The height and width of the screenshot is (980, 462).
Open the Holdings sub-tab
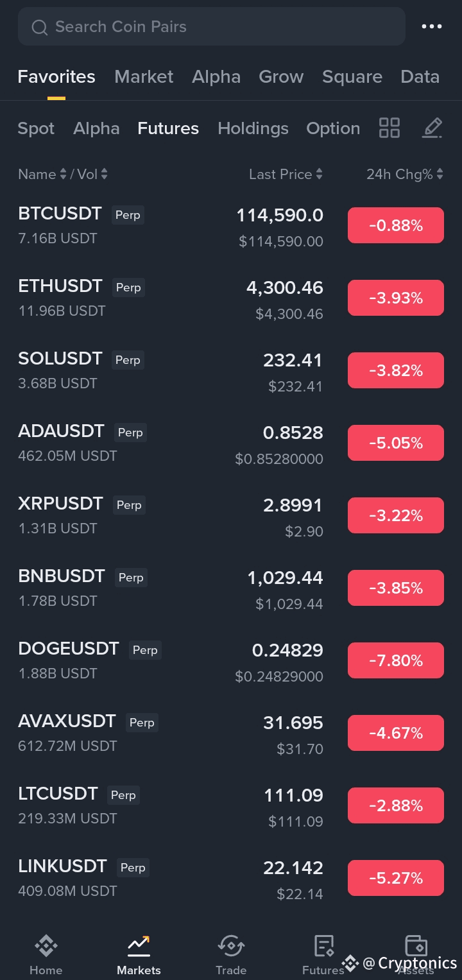[x=253, y=128]
